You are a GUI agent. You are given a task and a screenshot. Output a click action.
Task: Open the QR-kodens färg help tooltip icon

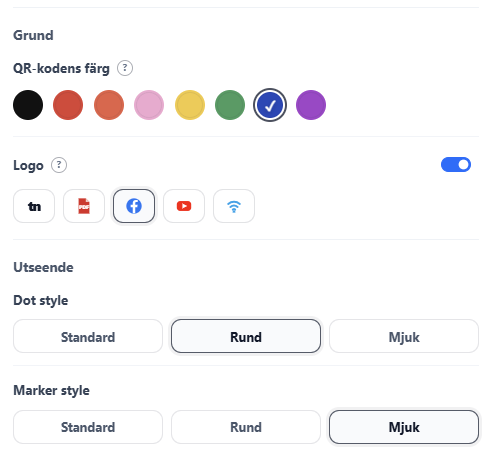(x=125, y=68)
